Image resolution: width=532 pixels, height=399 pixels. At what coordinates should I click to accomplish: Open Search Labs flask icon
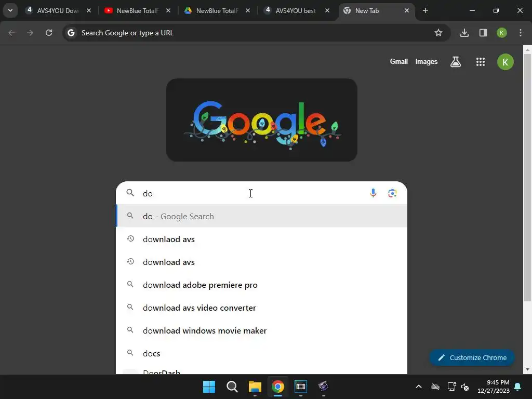pos(455,62)
